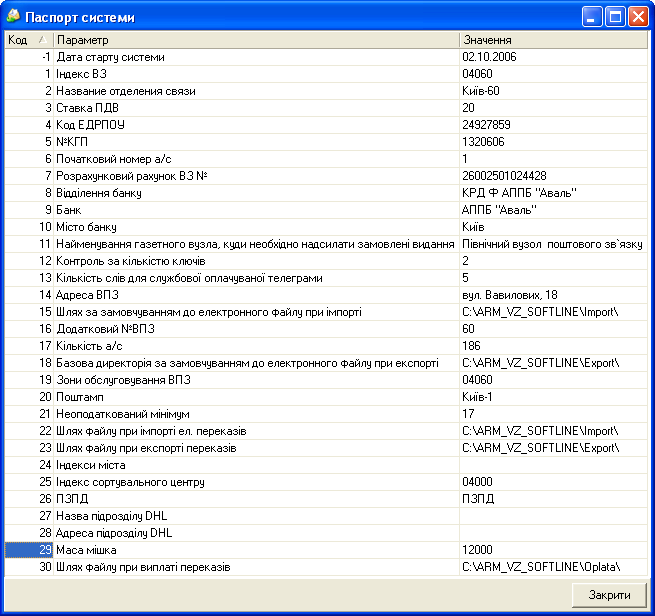
Task: Click the value АППБ "Аваль" for Банк
Action: coord(499,210)
